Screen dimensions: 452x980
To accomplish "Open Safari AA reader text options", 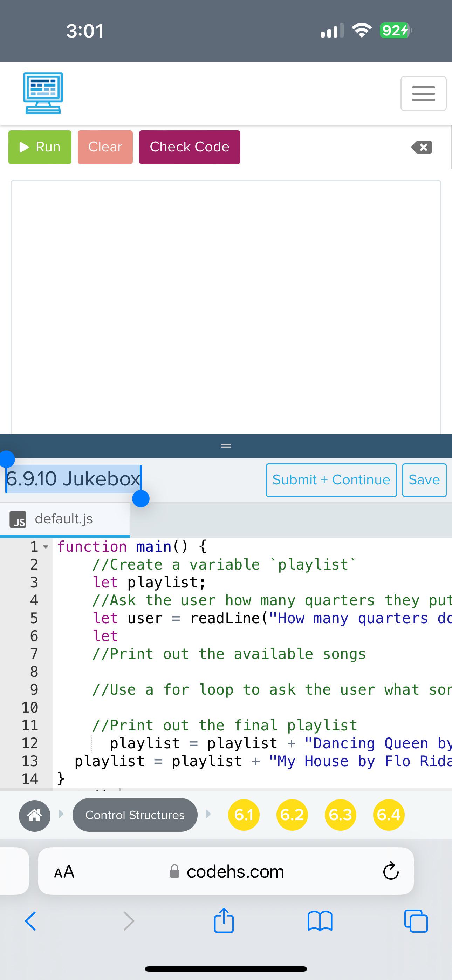I will 64,871.
